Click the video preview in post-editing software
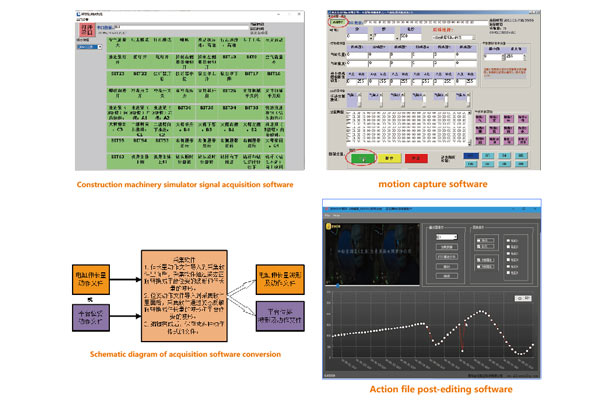Image resolution: width=600 pixels, height=400 pixels. tap(372, 254)
